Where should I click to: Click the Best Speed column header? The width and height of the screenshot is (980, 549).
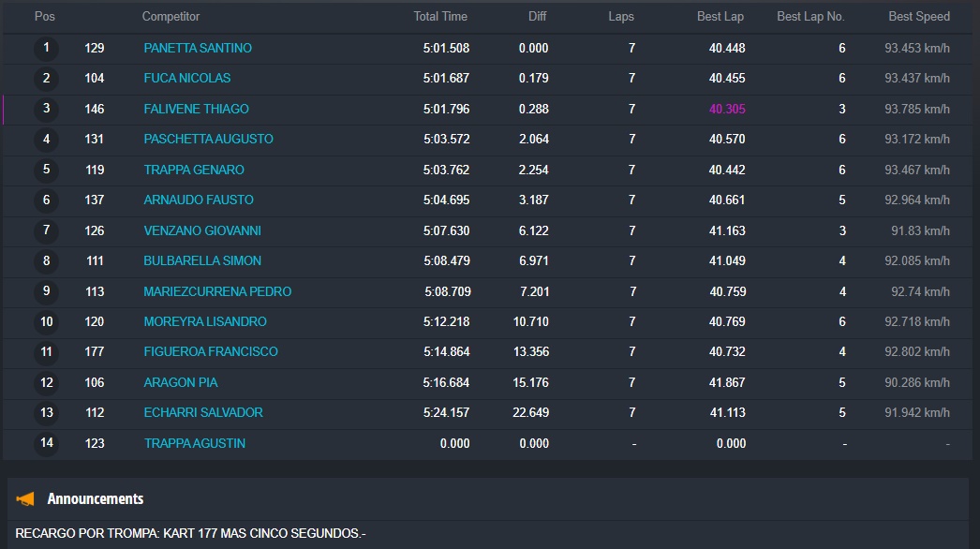[919, 17]
